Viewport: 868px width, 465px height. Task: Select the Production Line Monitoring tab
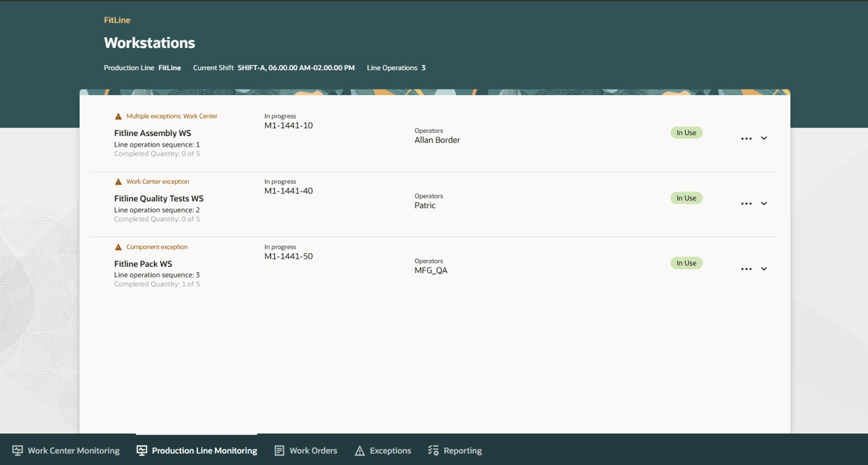pyautogui.click(x=197, y=451)
